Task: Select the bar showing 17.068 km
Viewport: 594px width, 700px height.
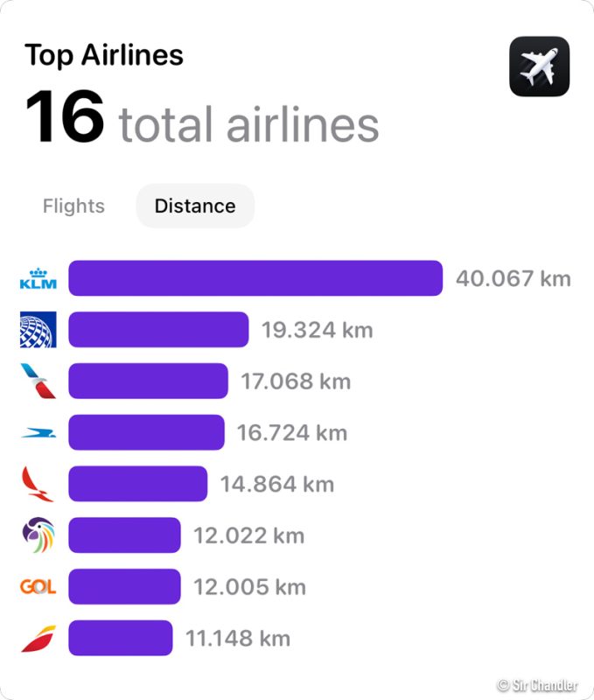Action: 148,381
